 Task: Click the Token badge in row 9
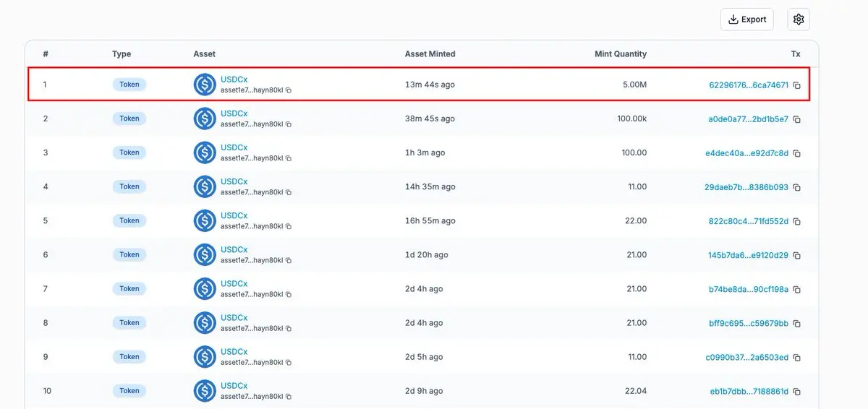[129, 356]
